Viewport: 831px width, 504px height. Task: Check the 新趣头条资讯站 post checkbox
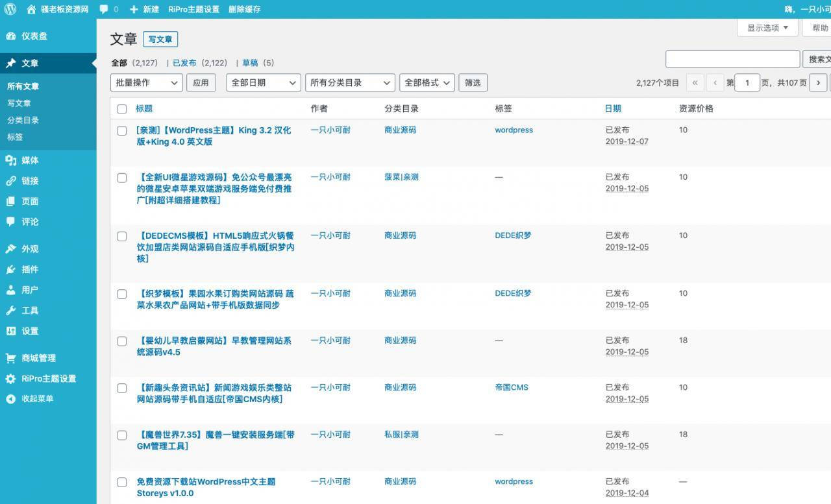pyautogui.click(x=122, y=388)
